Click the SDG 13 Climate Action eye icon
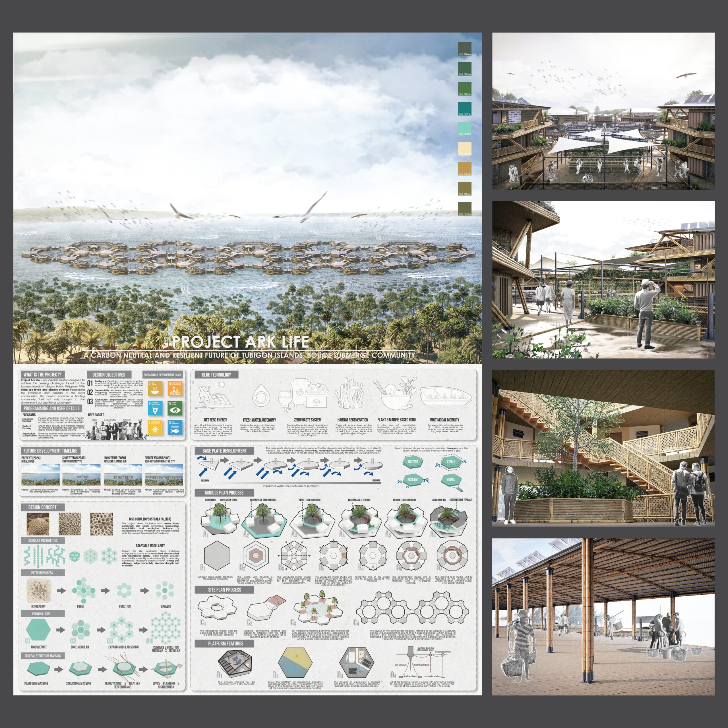The image size is (728, 728). click(175, 408)
